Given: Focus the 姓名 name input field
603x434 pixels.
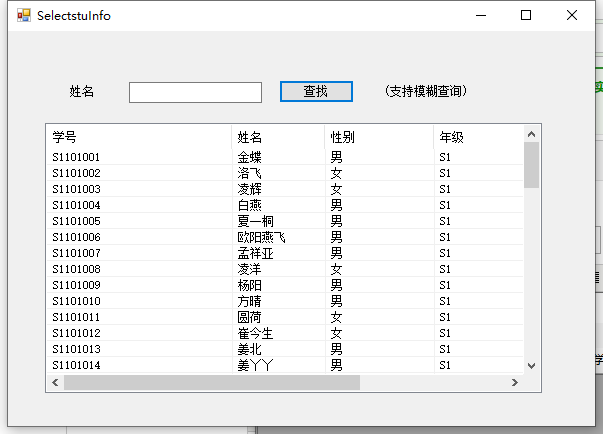Looking at the screenshot, I should pyautogui.click(x=195, y=92).
